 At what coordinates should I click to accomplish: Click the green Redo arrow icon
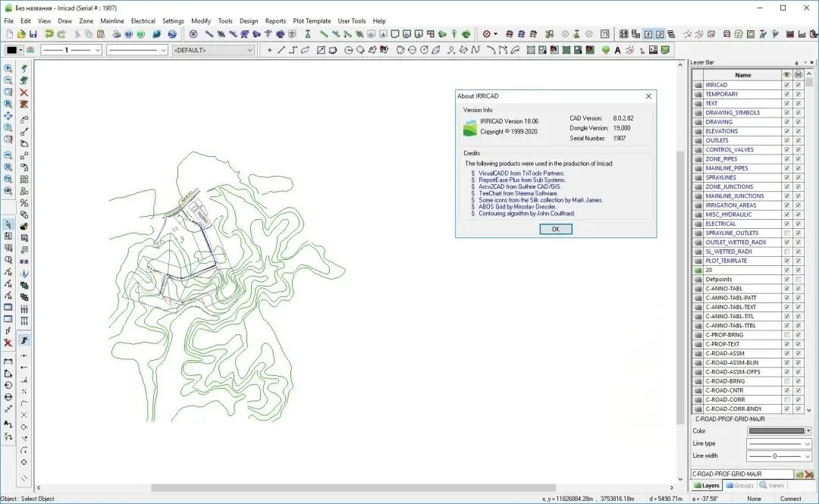point(61,34)
